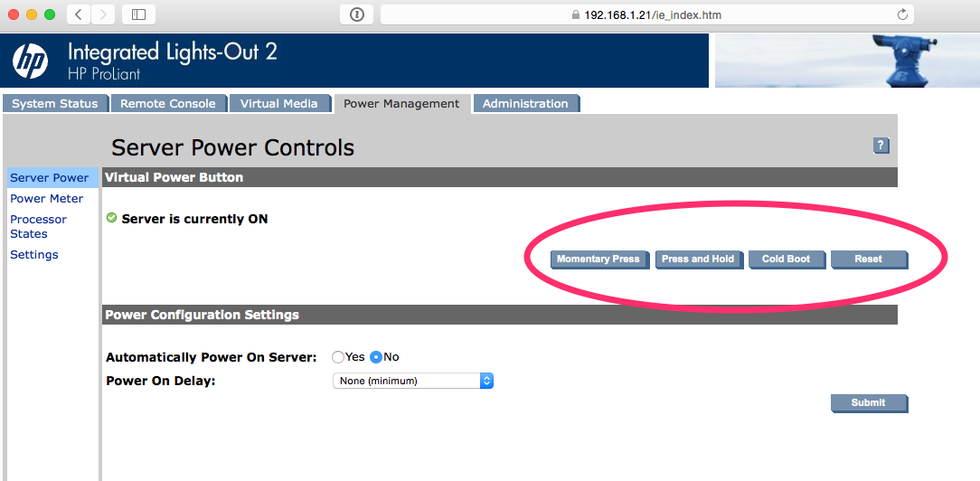
Task: Open the Power On Delay dropdown
Action: click(x=413, y=381)
